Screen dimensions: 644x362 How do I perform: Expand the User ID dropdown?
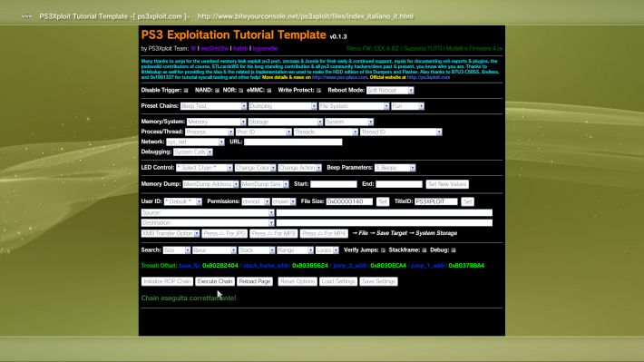pos(183,201)
